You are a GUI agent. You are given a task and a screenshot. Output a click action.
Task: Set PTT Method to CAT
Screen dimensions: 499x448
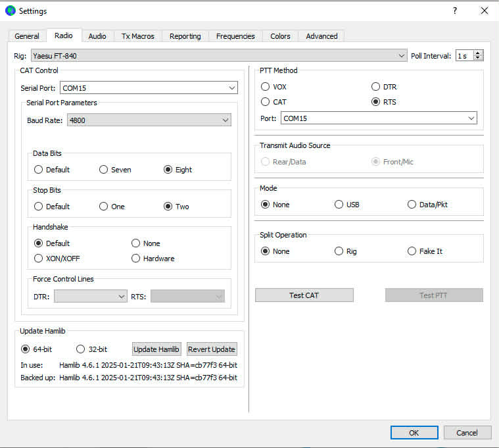pyautogui.click(x=266, y=102)
